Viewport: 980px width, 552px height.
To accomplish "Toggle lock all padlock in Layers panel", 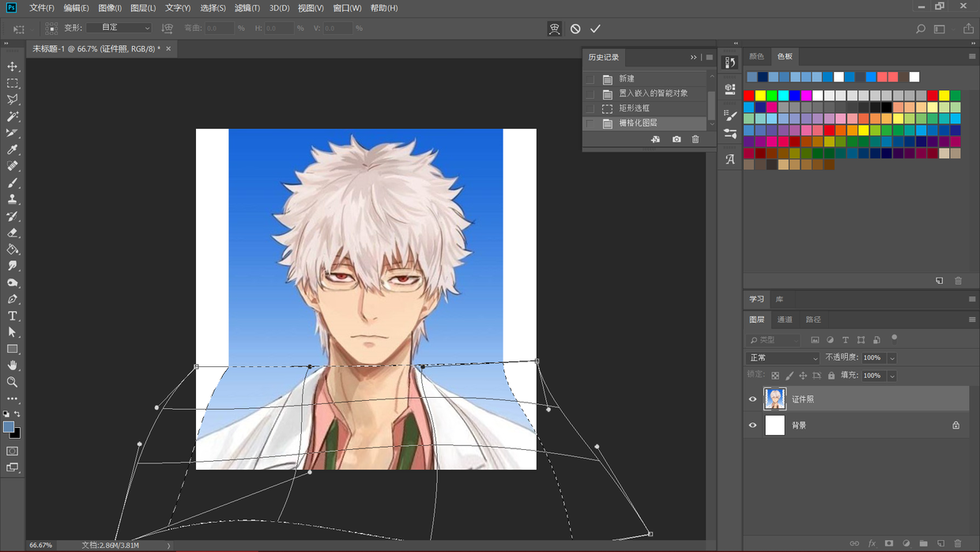I will pos(831,376).
